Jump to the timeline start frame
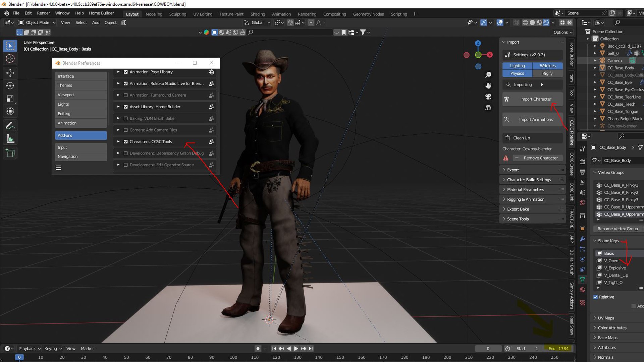 point(274,349)
